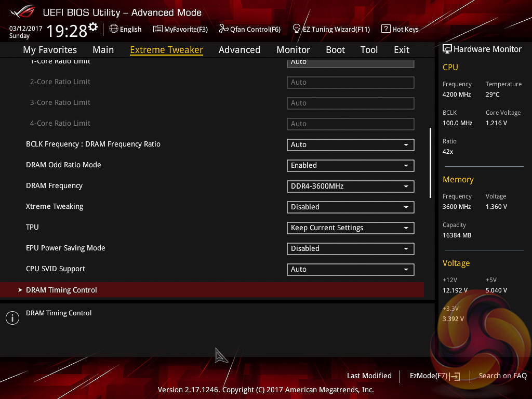Image resolution: width=532 pixels, height=399 pixels.
Task: Click the Xtreme Tweaking label
Action: [x=55, y=206]
